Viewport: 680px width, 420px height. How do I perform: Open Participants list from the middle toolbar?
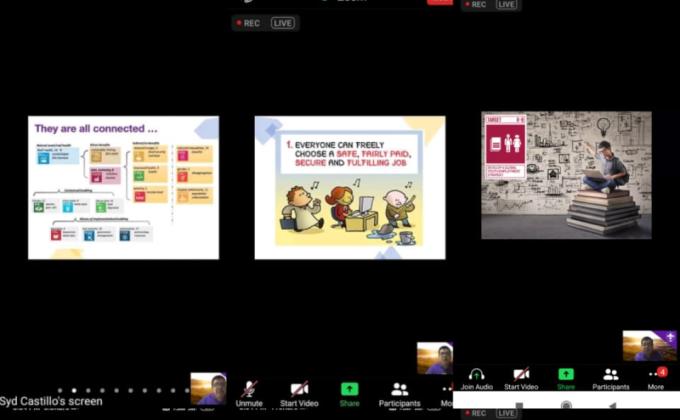pos(399,392)
